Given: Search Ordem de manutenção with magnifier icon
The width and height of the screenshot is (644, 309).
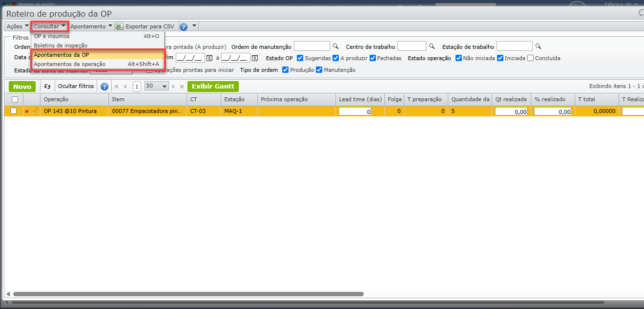Looking at the screenshot, I should pos(335,46).
